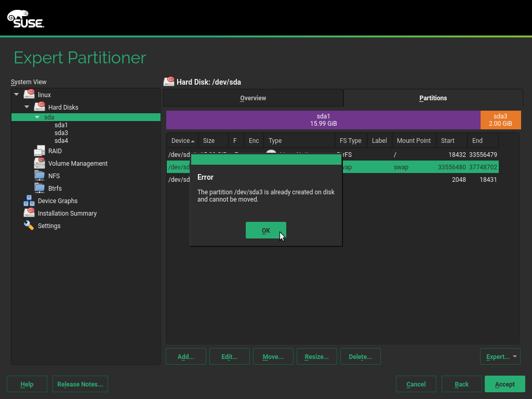Open the Device Graphs icon
Viewport: 532px width, 399px height.
29,201
